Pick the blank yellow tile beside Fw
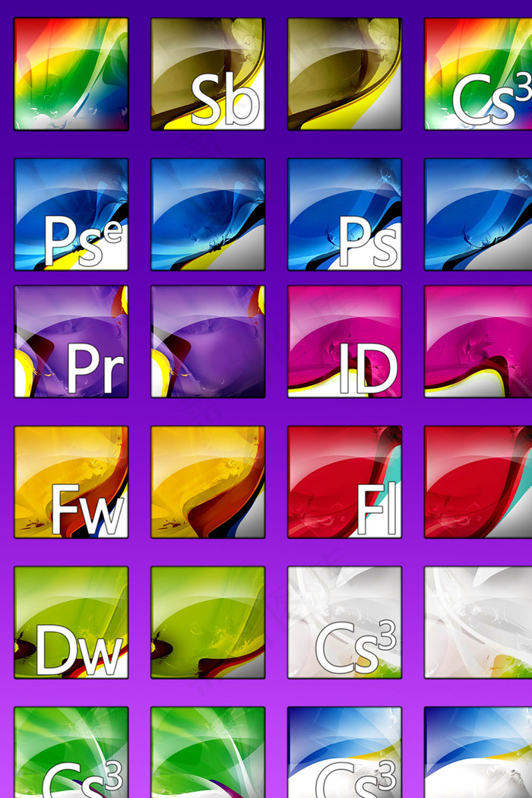Viewport: 532px width, 798px height. tap(208, 482)
